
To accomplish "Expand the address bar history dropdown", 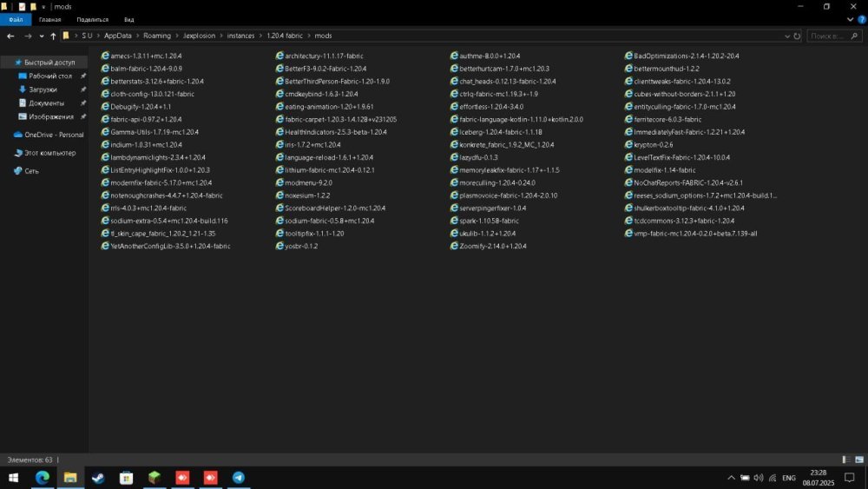I will tap(787, 36).
